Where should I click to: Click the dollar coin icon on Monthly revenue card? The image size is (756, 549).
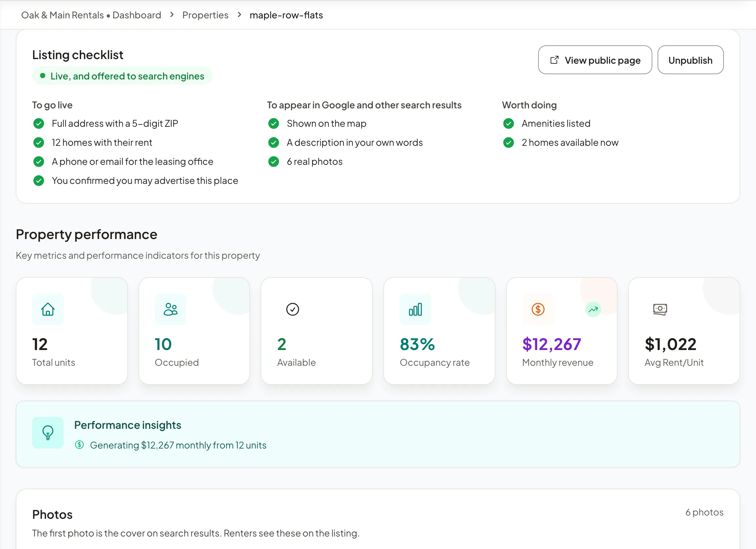(538, 309)
